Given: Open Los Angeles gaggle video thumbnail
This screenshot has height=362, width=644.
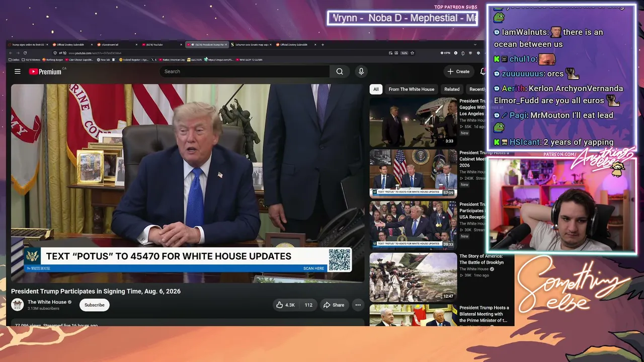Looking at the screenshot, I should coord(414,122).
